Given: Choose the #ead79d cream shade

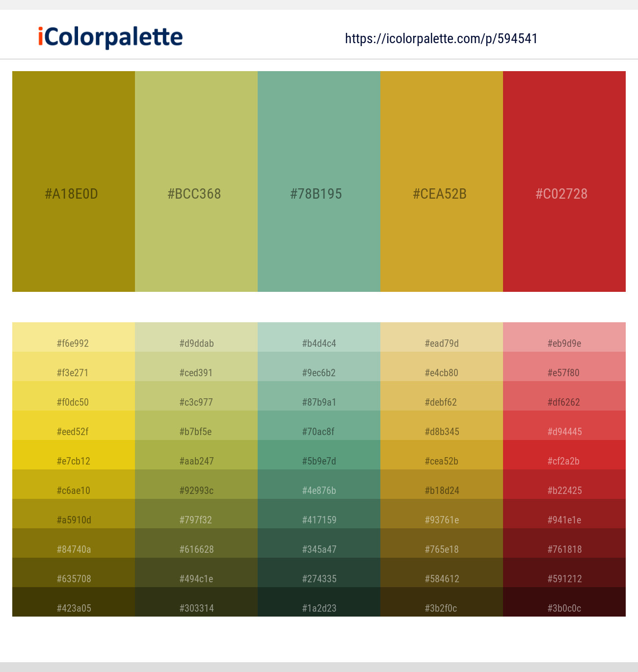Looking at the screenshot, I should point(442,337).
